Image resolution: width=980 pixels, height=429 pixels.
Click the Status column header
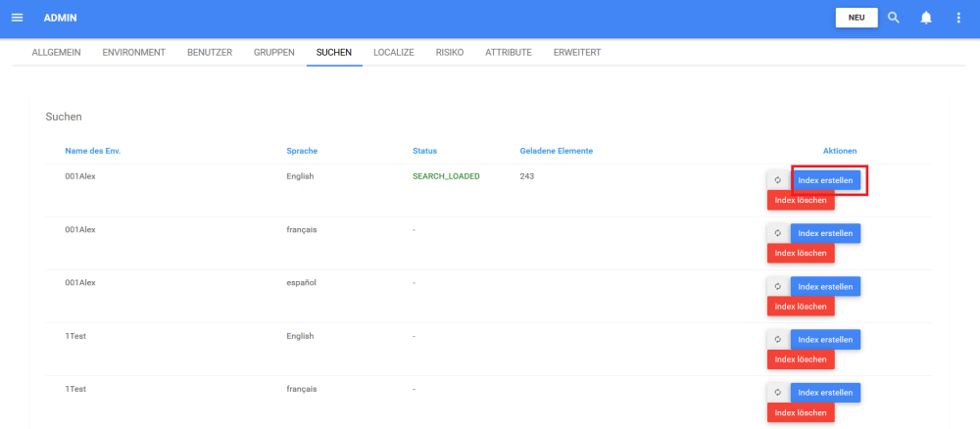point(425,151)
